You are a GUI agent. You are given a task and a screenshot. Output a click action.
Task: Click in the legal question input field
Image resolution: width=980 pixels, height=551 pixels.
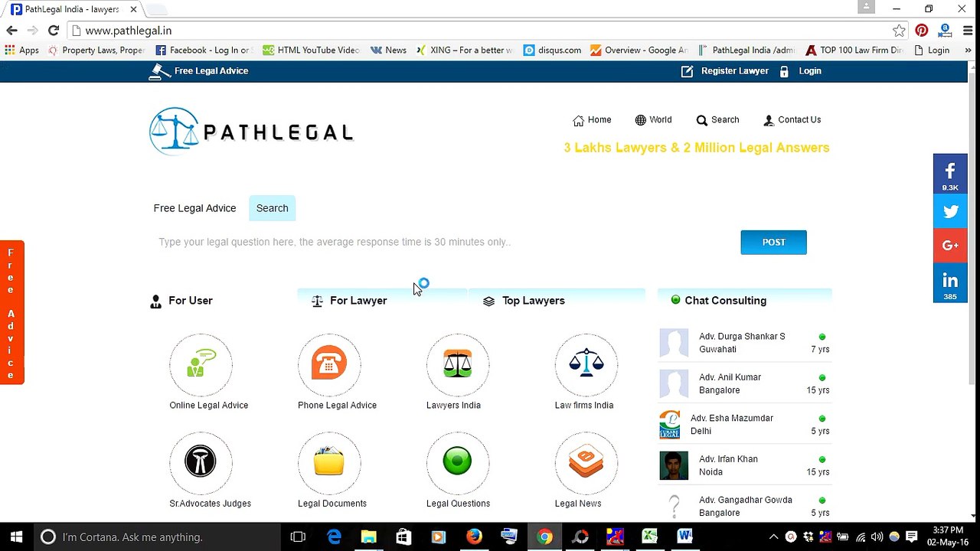tap(444, 242)
